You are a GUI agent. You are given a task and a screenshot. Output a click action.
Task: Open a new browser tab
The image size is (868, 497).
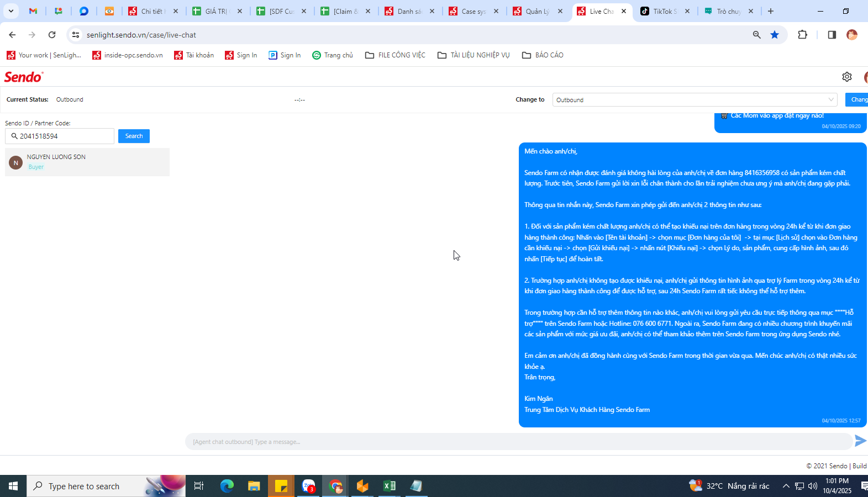tap(771, 11)
